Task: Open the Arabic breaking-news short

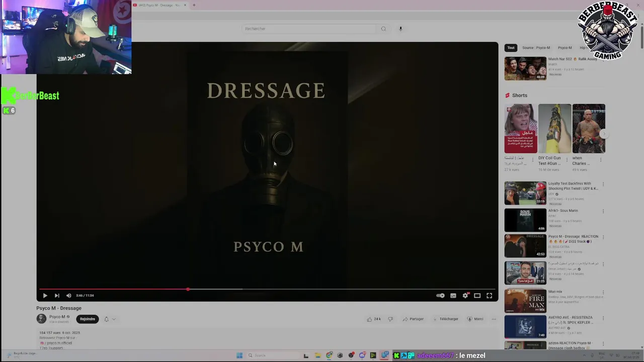Action: pos(521,129)
